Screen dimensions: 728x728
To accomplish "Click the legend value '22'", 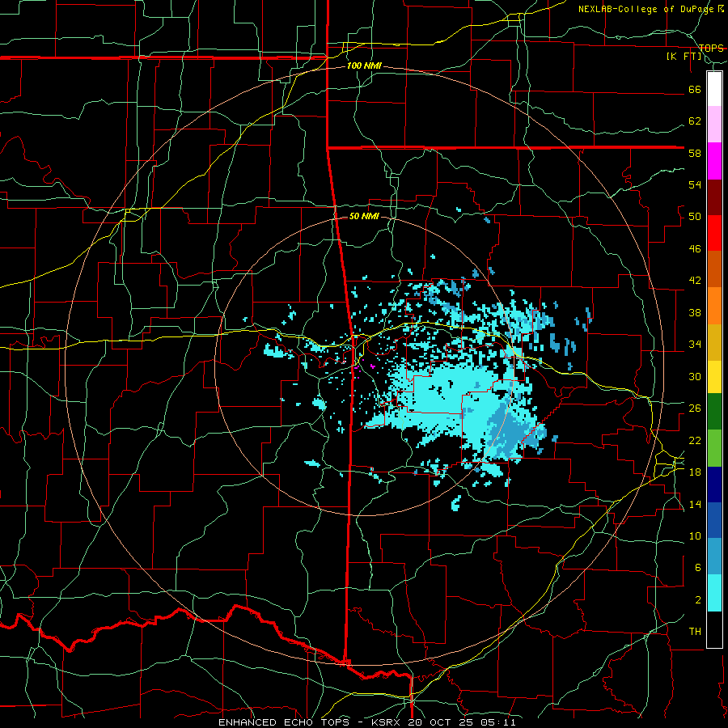I will point(695,440).
